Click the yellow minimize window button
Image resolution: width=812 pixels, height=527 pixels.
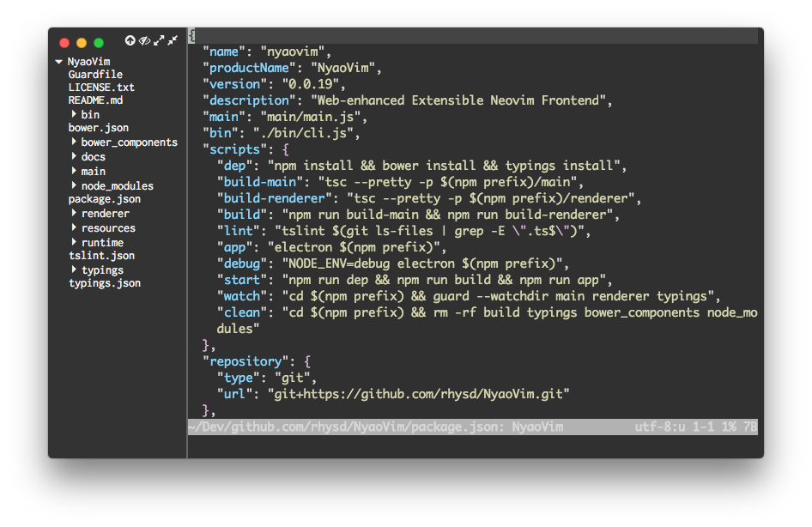coord(82,43)
